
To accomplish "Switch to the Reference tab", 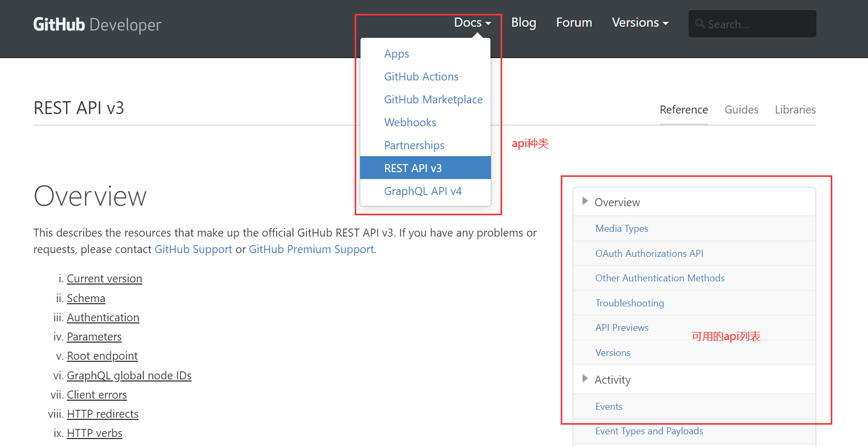I will tap(684, 110).
